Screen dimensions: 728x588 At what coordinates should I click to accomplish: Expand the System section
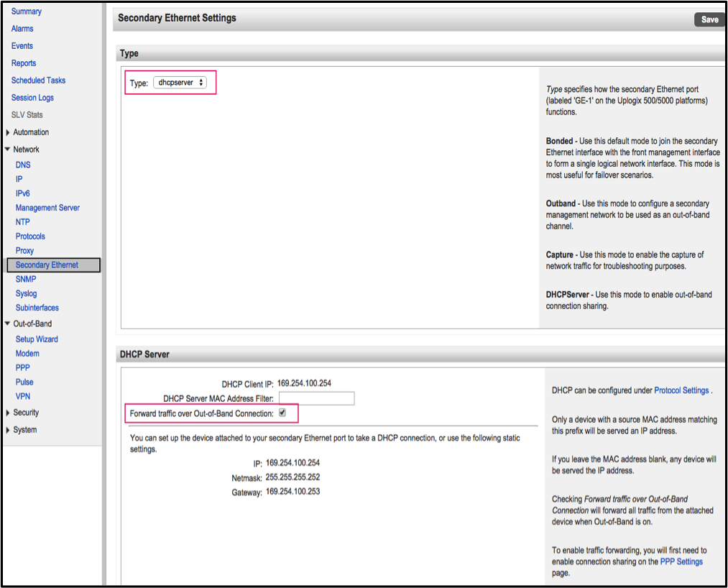point(8,430)
